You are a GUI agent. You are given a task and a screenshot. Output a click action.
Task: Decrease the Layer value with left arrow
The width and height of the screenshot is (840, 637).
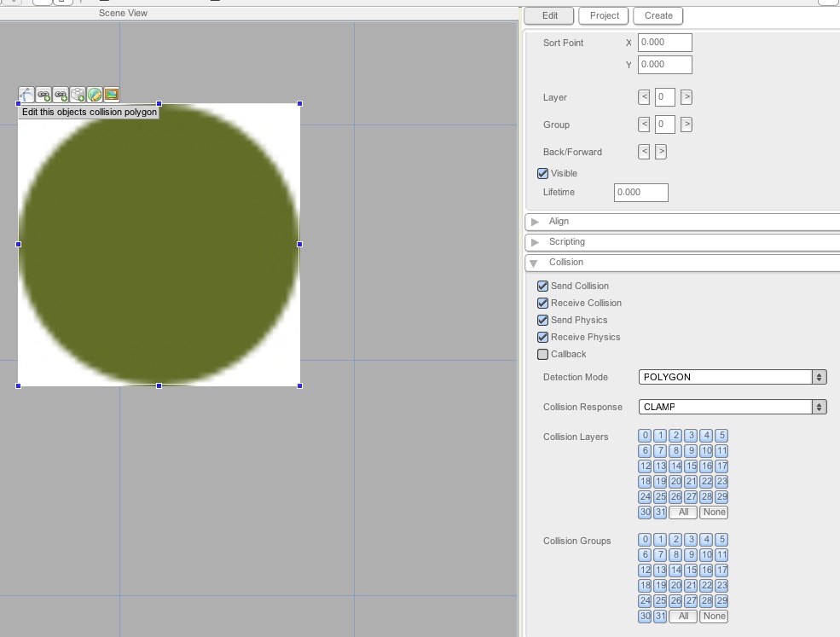click(644, 97)
